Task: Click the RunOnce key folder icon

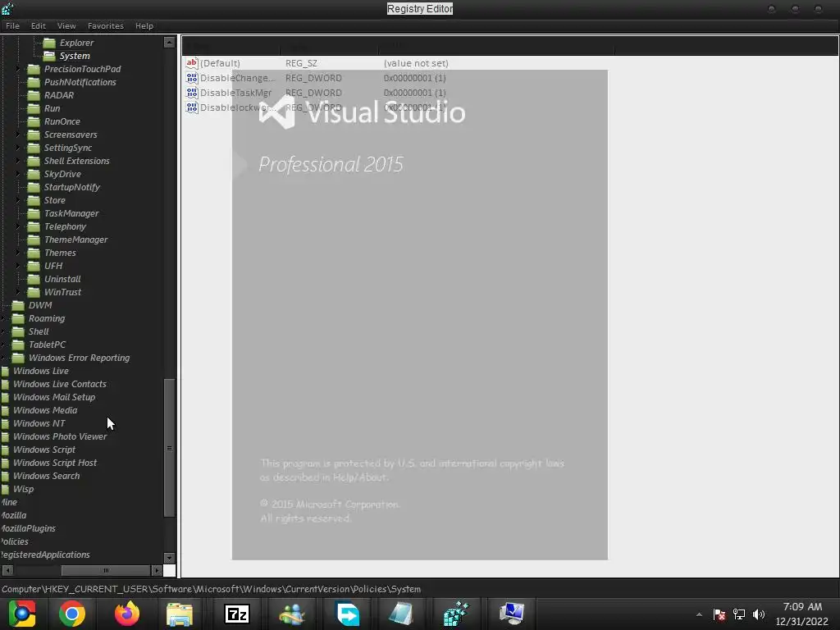Action: click(x=34, y=121)
